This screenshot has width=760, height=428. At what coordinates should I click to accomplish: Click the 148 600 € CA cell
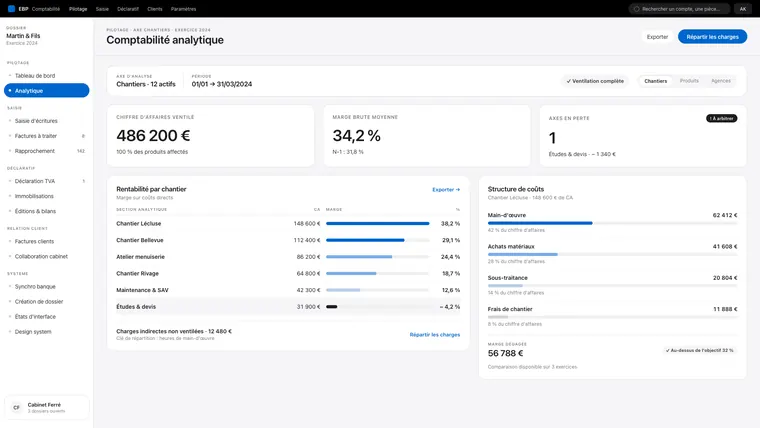[x=307, y=223]
